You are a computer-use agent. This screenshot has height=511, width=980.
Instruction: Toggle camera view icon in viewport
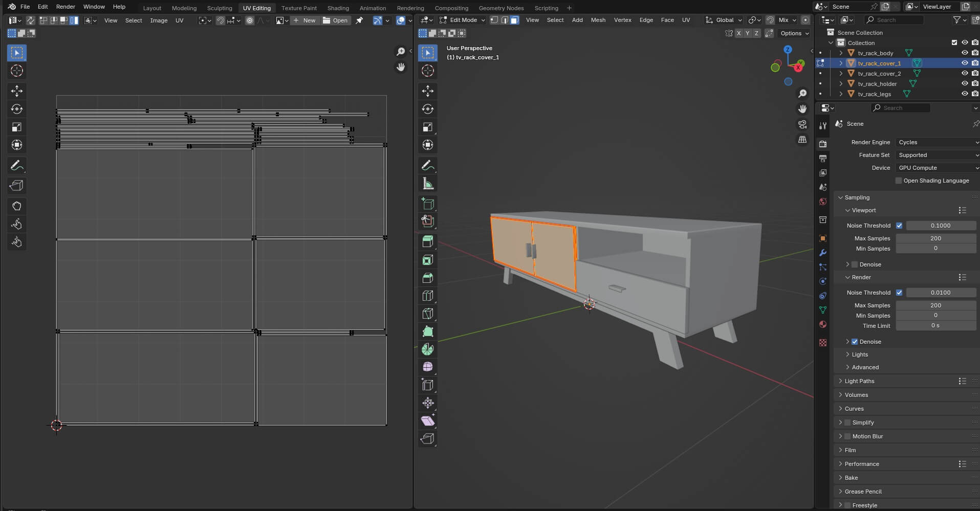[802, 124]
